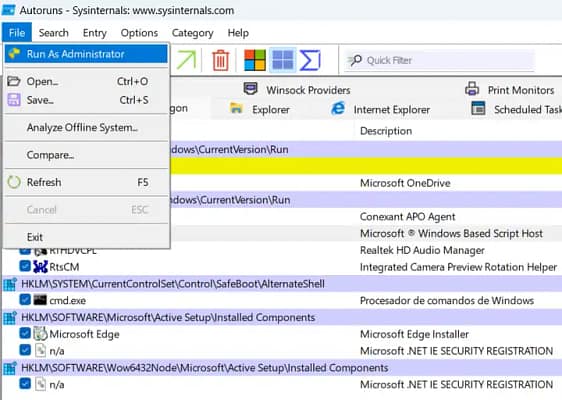This screenshot has height=400, width=562.
Task: Select Open... in the File menu
Action: point(86,81)
